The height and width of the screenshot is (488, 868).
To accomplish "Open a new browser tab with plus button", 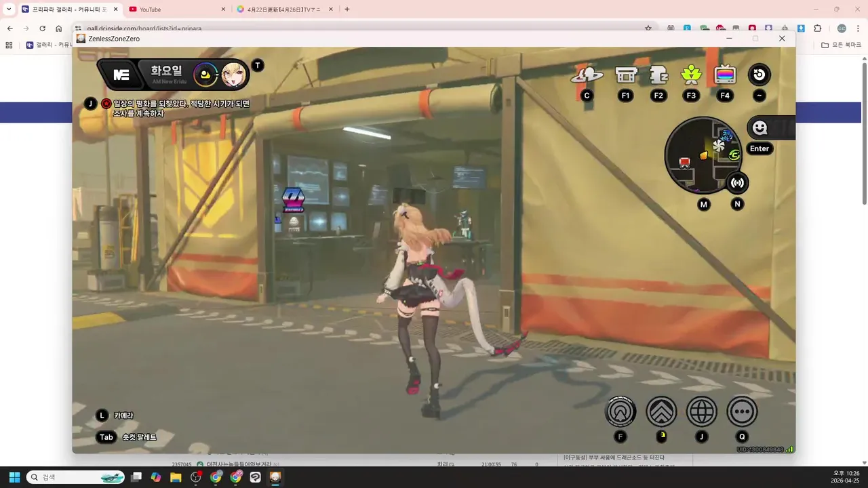I will 347,9.
